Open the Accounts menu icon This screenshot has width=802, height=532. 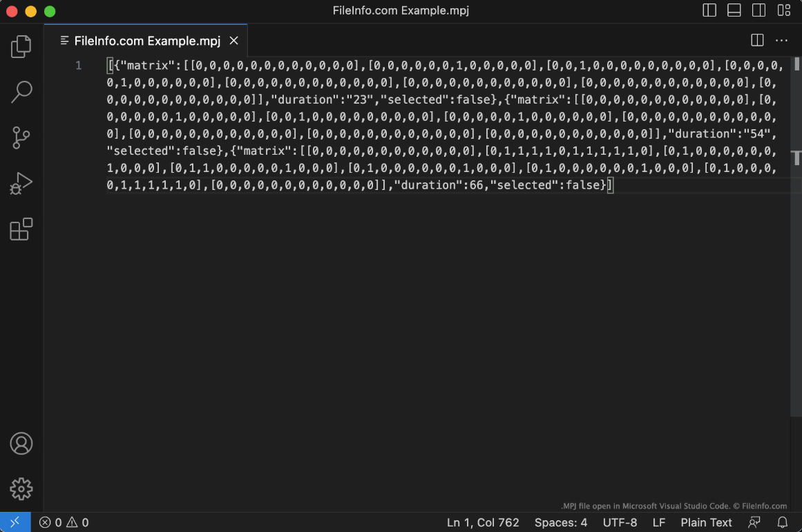point(21,444)
